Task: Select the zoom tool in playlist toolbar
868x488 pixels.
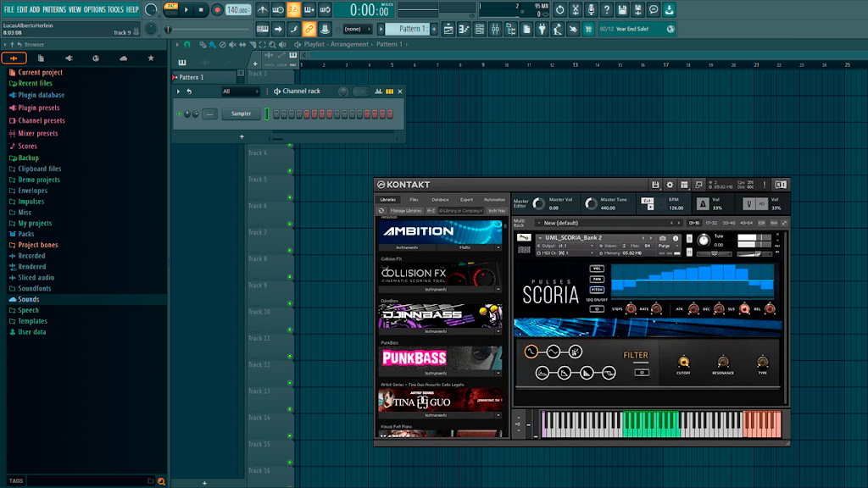Action: (x=272, y=44)
